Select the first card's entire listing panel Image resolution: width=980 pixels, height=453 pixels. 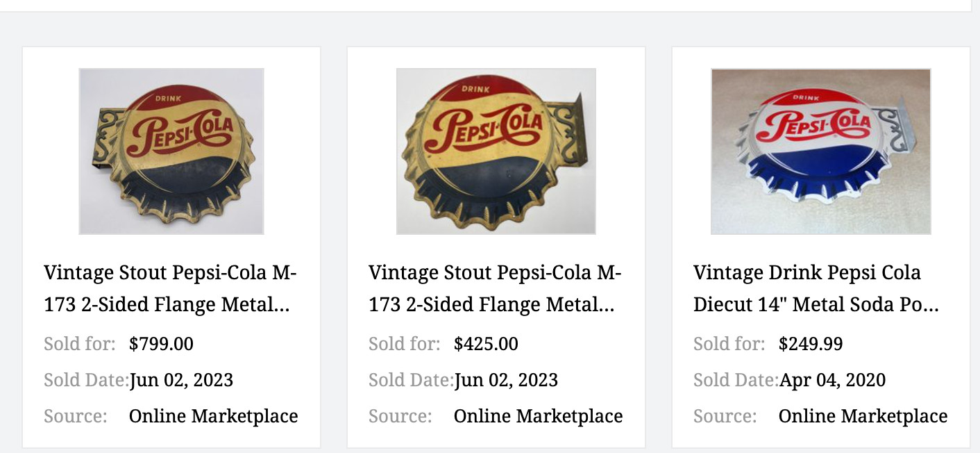tap(171, 247)
